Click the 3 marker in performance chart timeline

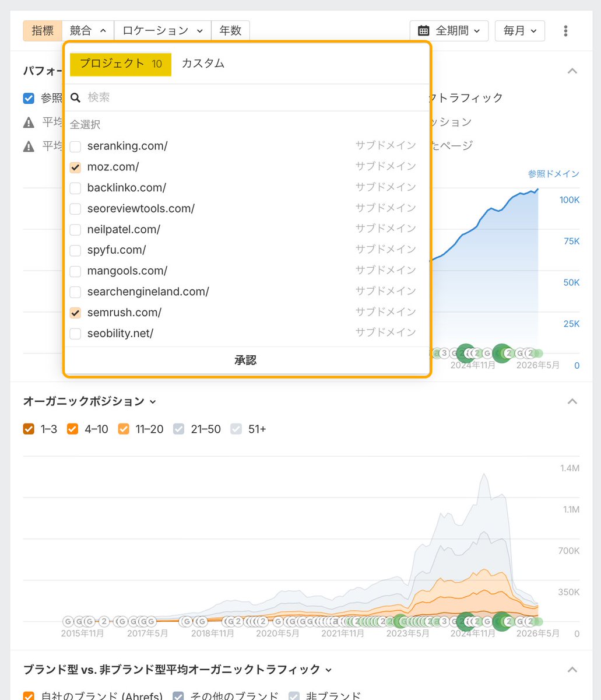click(x=444, y=353)
